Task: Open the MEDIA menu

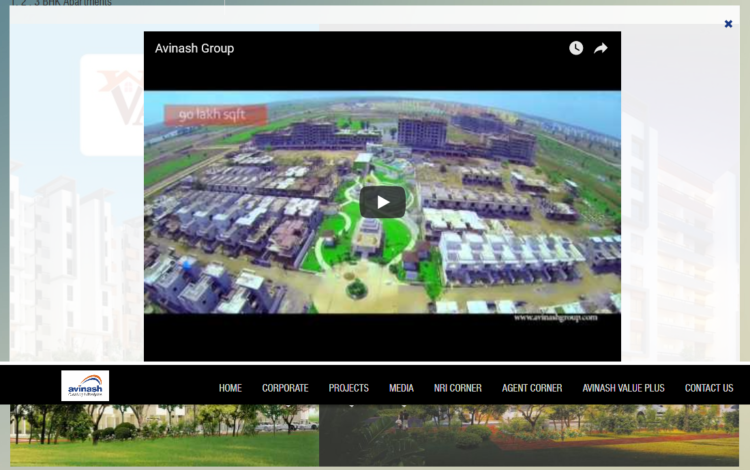Action: (x=401, y=388)
